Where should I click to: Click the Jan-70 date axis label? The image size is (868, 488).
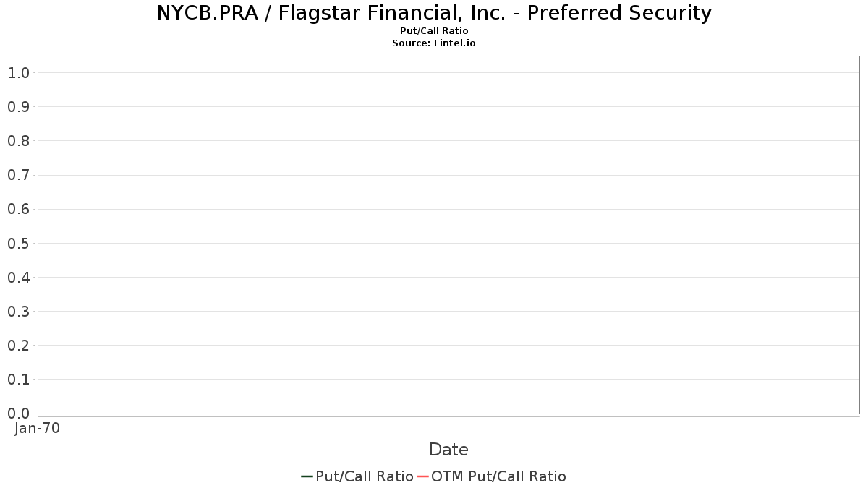pos(38,428)
